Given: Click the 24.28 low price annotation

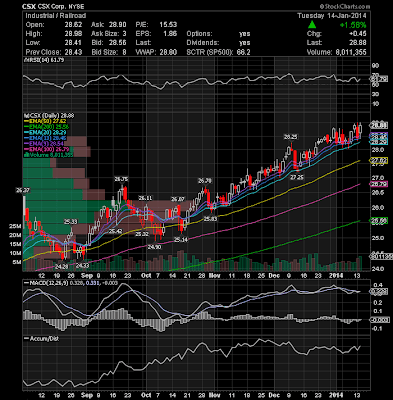Looking at the screenshot, I should pyautogui.click(x=62, y=267).
